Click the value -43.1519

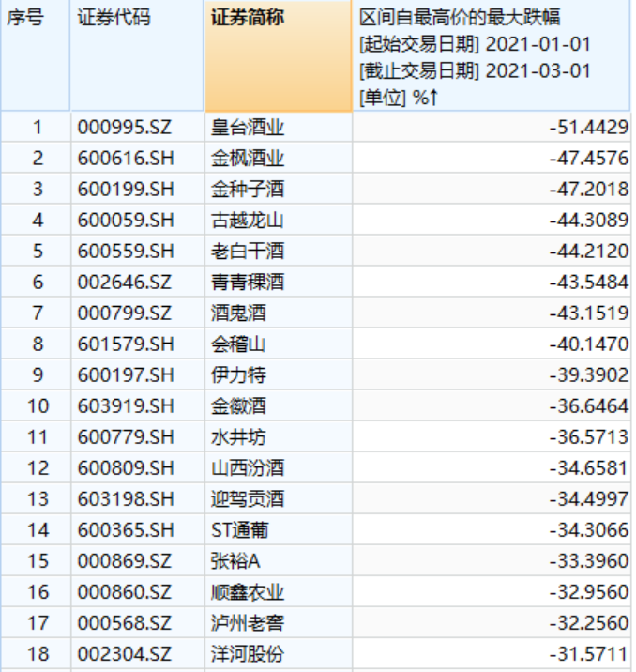point(589,313)
